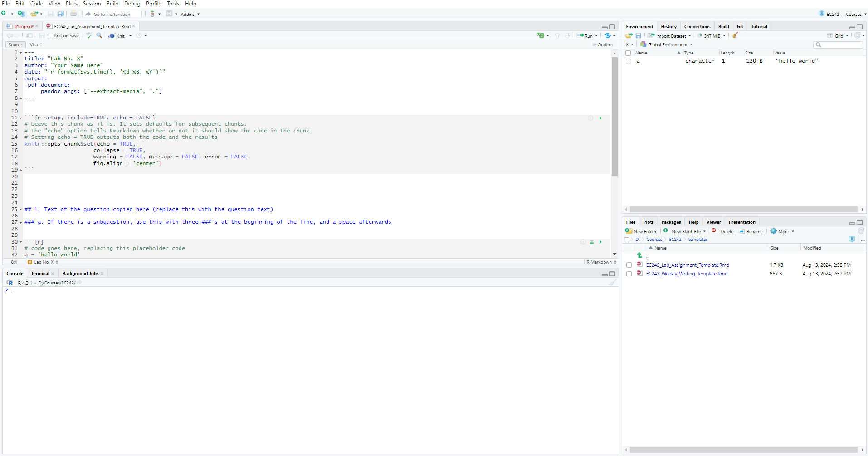This screenshot has width=868, height=456.
Task: Open the Grid view dropdown
Action: (x=838, y=36)
